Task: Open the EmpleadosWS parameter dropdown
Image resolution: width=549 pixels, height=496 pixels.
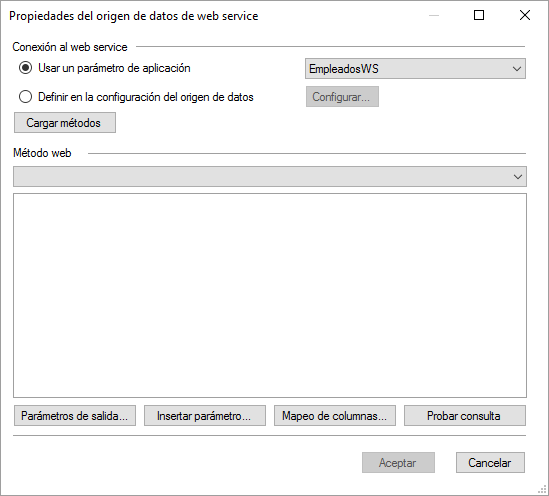Action: 415,69
